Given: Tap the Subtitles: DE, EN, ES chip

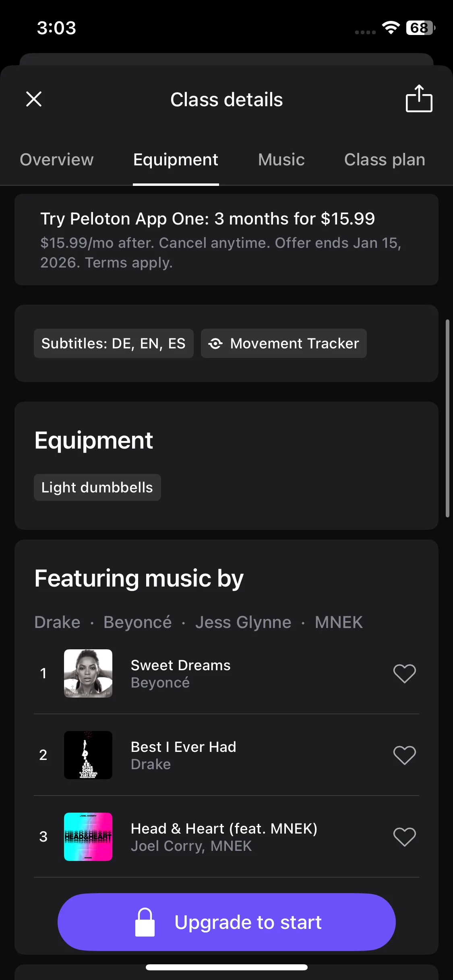Looking at the screenshot, I should click(114, 344).
